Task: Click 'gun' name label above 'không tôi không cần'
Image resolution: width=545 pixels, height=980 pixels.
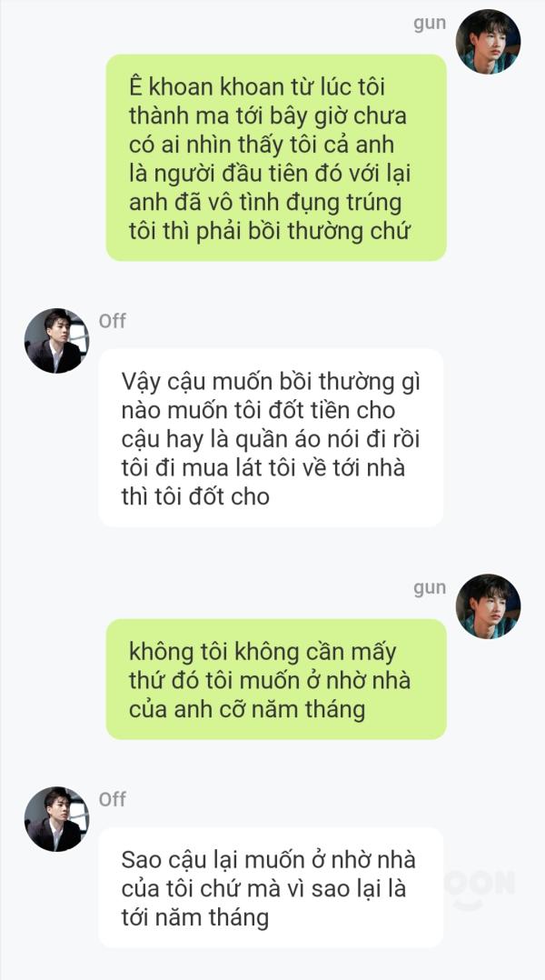Action: tap(430, 588)
